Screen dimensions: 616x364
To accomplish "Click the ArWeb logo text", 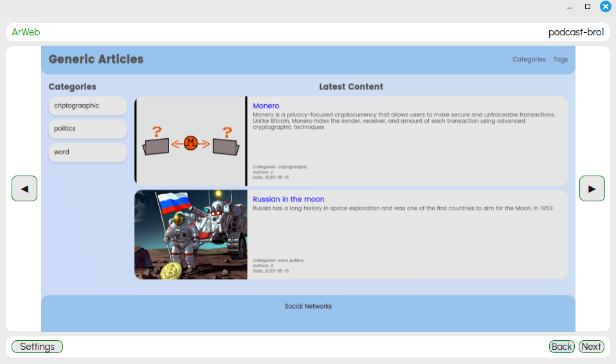I will 26,32.
